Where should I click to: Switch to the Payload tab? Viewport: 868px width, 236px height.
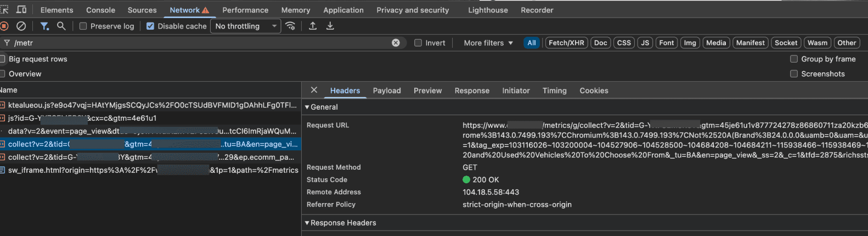(387, 91)
